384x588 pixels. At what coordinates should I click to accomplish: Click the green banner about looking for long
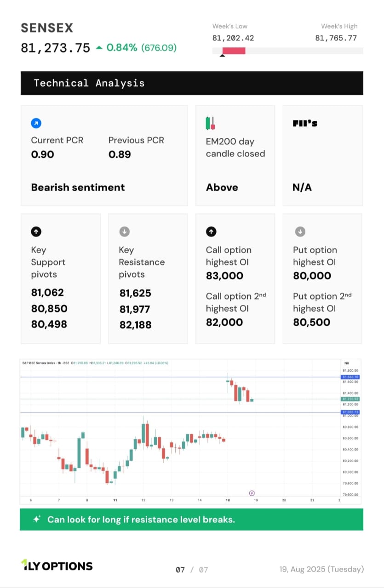191,520
